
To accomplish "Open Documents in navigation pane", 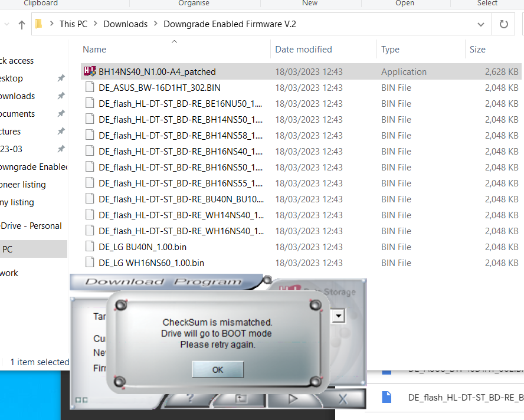I will point(17,114).
